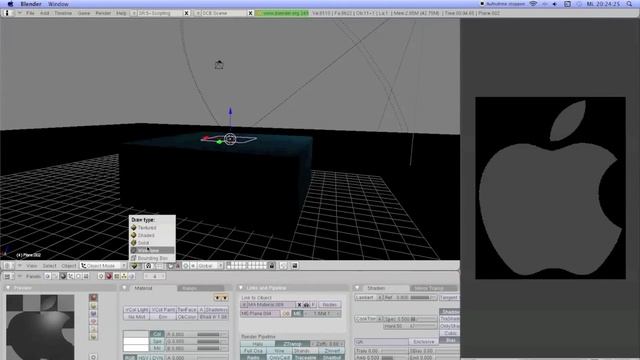Select the Scene context icon
The height and width of the screenshot is (360, 640).
pyautogui.click(x=86, y=276)
